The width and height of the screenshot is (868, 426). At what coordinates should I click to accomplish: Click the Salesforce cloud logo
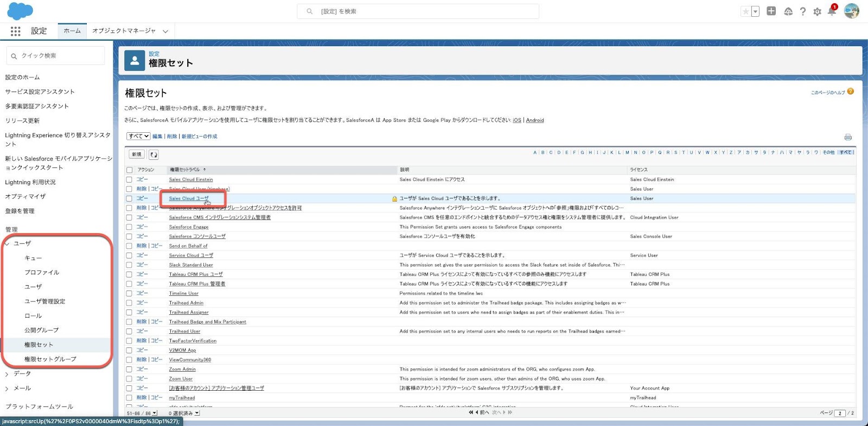click(20, 11)
